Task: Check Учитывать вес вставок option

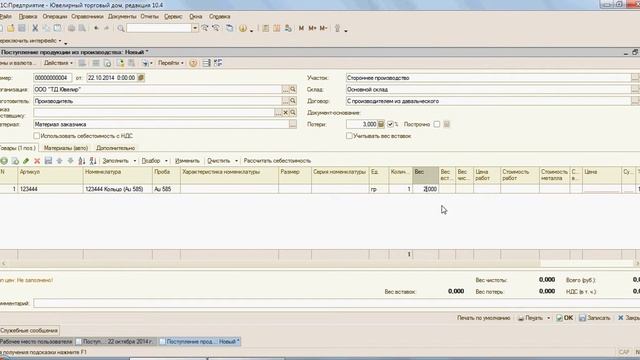Action: pos(349,136)
